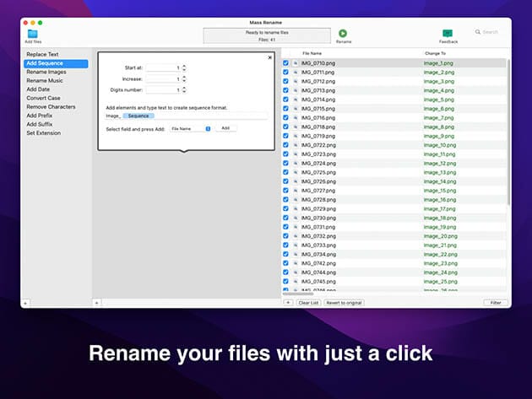The height and width of the screenshot is (399, 532).
Task: Click the Add files folder icon
Action: click(32, 33)
